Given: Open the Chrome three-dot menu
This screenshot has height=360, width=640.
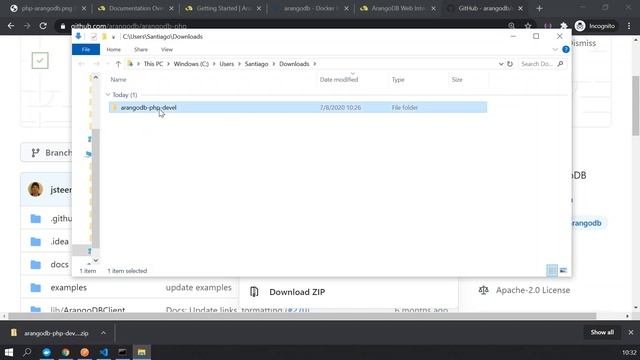Looking at the screenshot, I should [x=629, y=26].
